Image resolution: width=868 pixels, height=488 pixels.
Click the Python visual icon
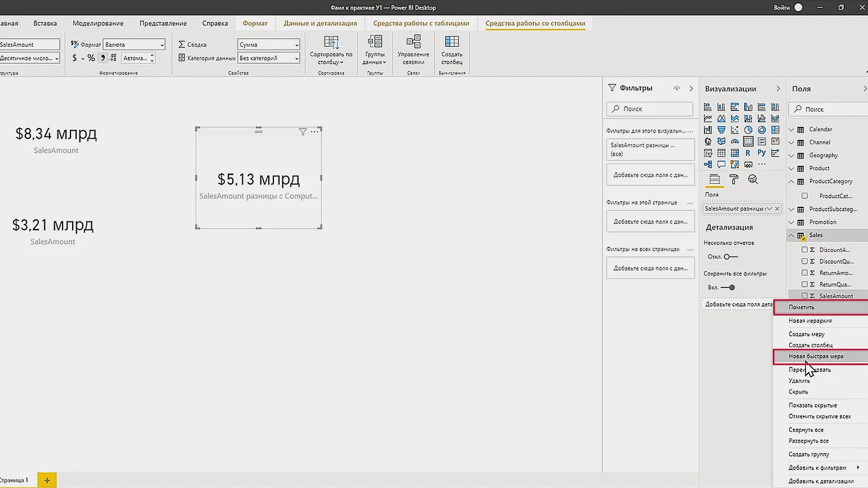(761, 153)
